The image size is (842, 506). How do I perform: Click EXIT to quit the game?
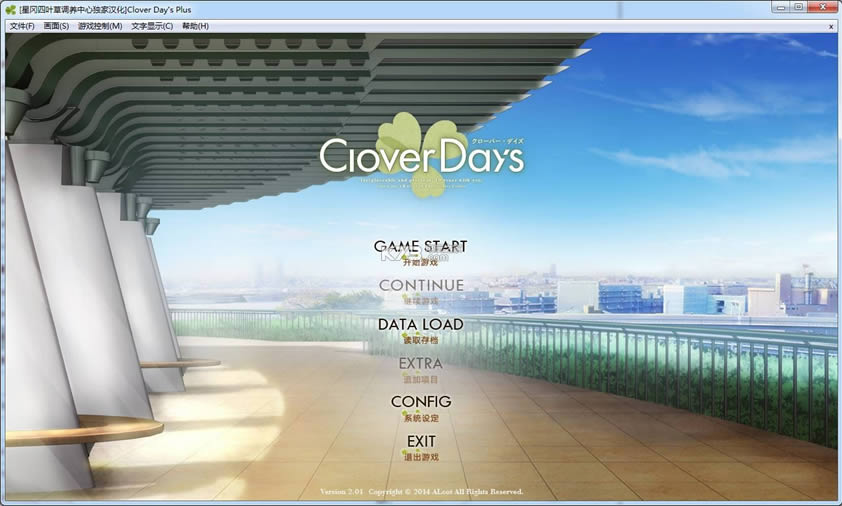pyautogui.click(x=421, y=449)
